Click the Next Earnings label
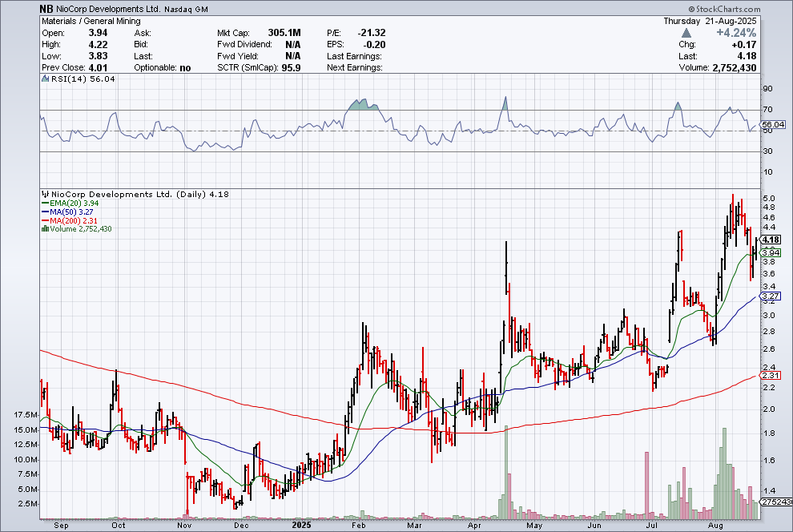793x532 pixels. (355, 68)
